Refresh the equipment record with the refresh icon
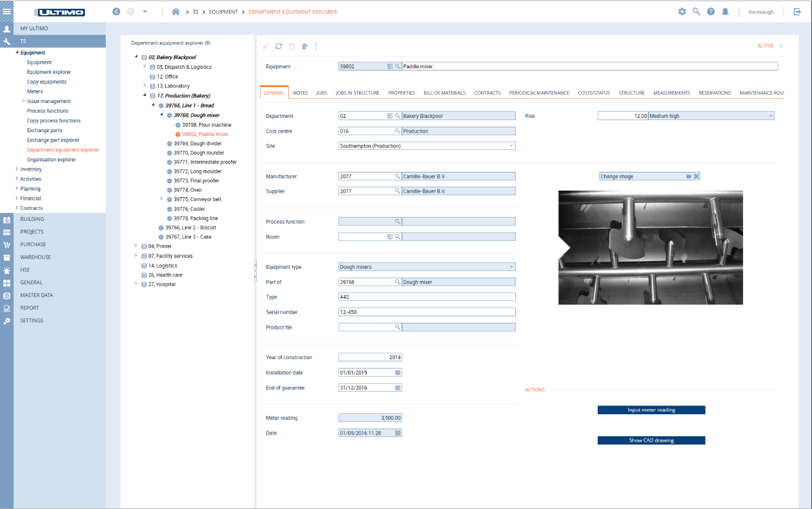 [279, 46]
